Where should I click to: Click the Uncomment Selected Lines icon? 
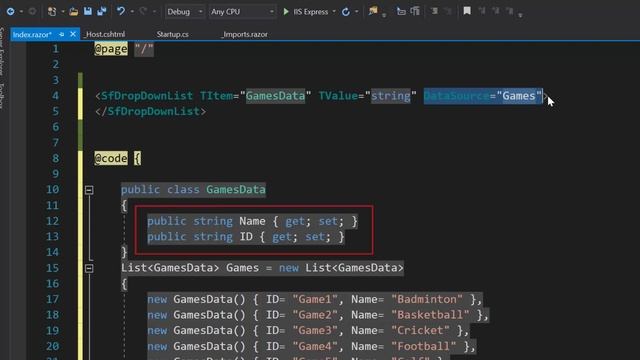coord(448,11)
